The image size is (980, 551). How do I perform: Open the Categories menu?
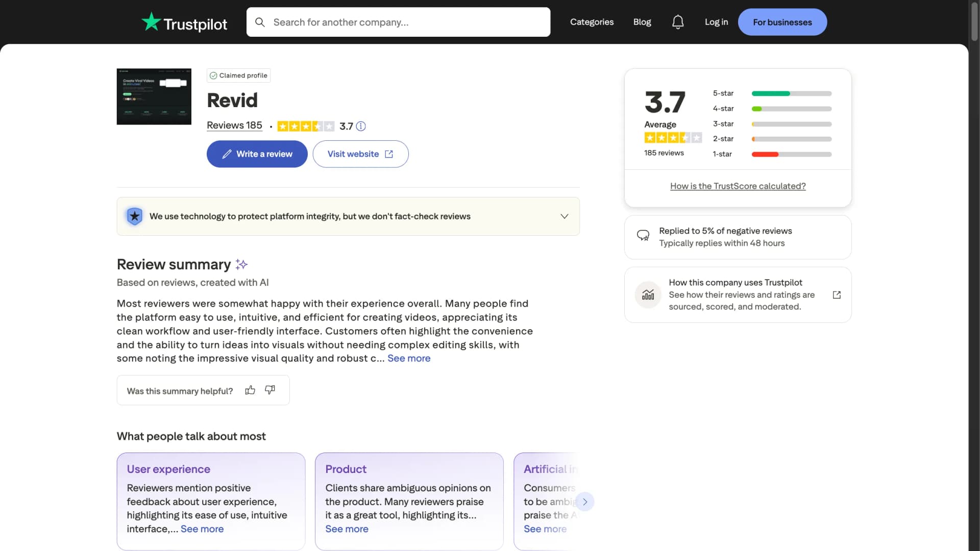click(x=592, y=22)
